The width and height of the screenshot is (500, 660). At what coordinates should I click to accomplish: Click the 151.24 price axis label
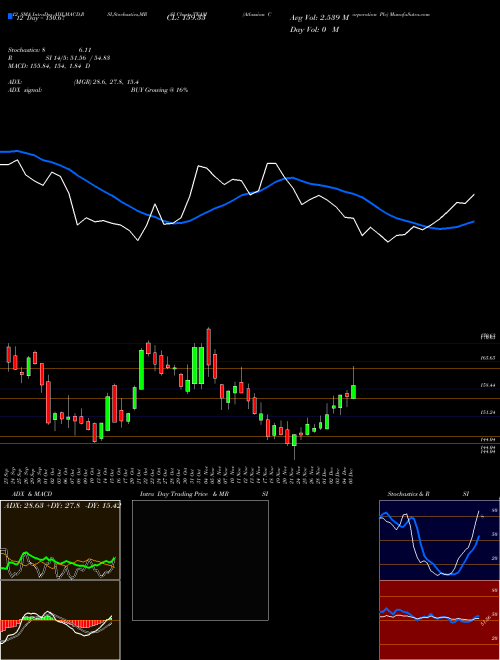click(488, 412)
